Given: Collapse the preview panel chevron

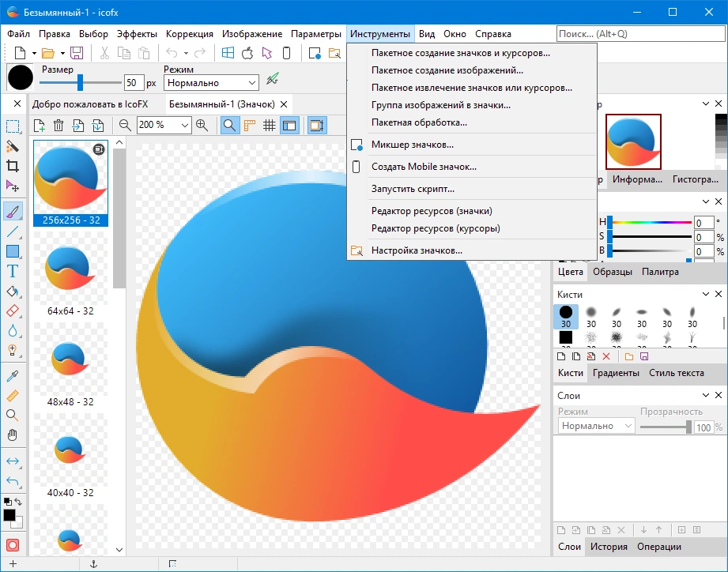Looking at the screenshot, I should point(706,103).
